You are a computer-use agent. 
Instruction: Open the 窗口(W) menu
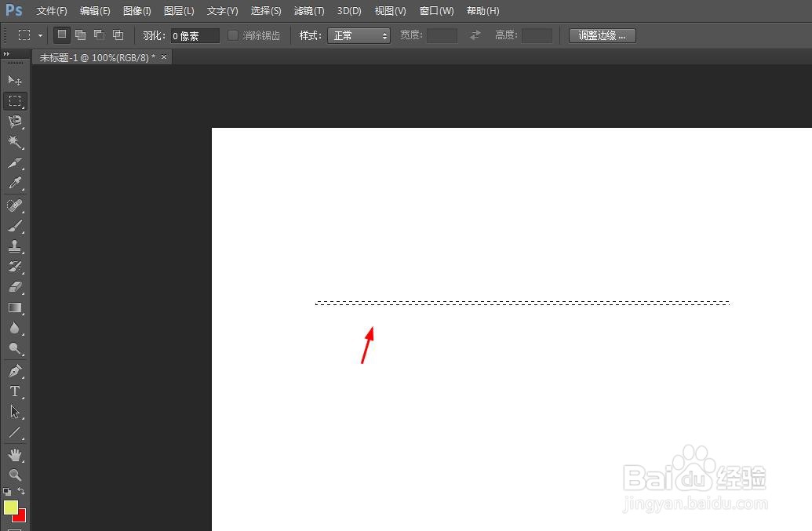[x=436, y=10]
